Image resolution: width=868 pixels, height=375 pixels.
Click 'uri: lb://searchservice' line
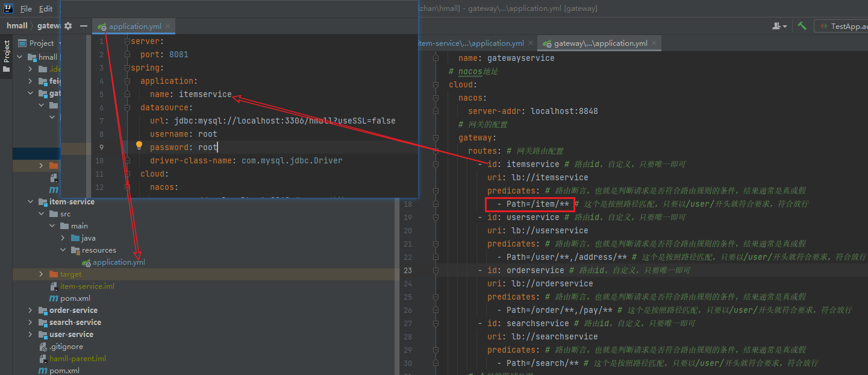coord(543,336)
